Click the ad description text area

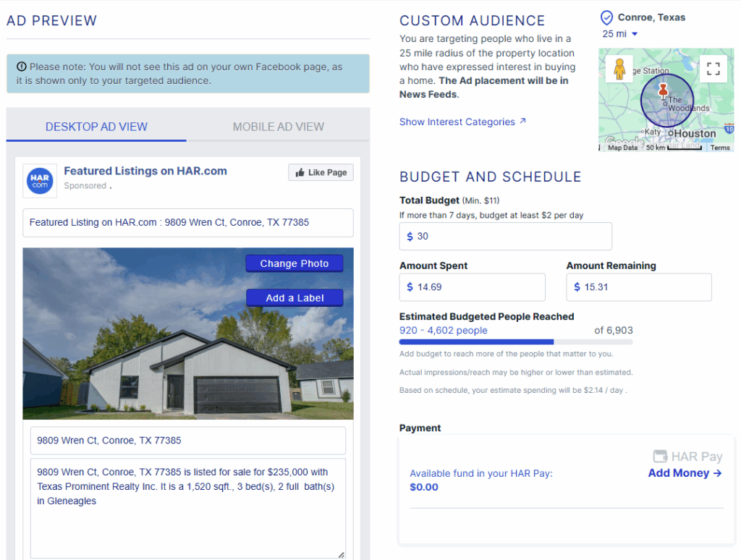pyautogui.click(x=187, y=508)
